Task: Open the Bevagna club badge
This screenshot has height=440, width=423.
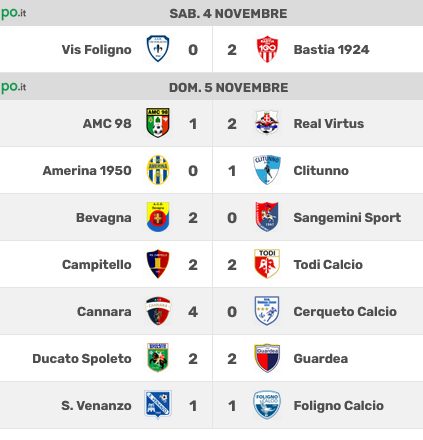Action: [x=158, y=217]
